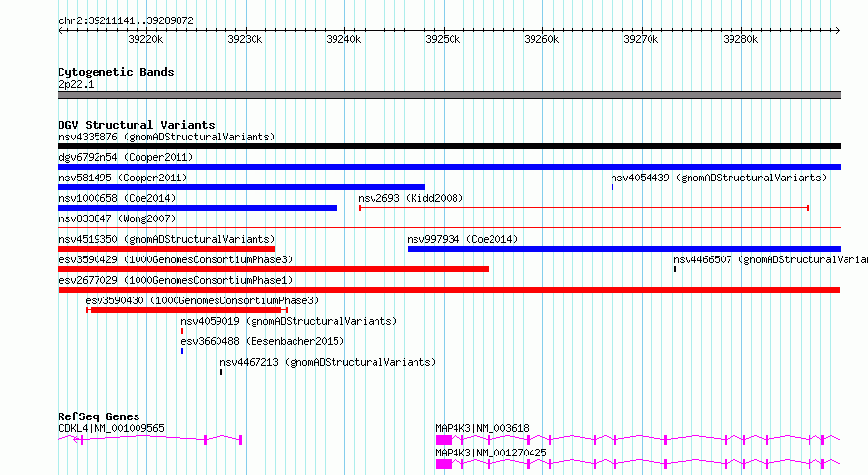Click the small black nsv4466507 marker
Image resolution: width=868 pixels, height=475 pixels.
coord(675,269)
